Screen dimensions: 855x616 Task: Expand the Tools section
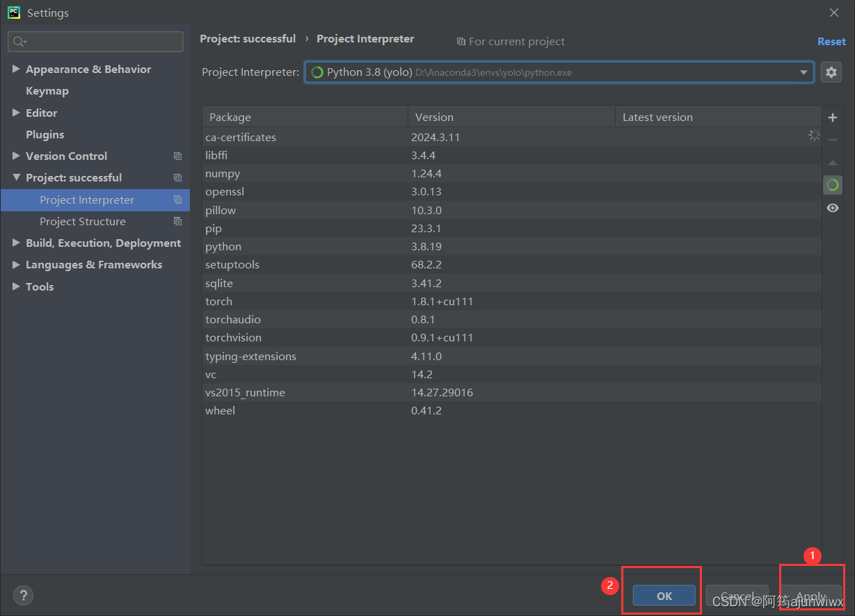coord(16,286)
